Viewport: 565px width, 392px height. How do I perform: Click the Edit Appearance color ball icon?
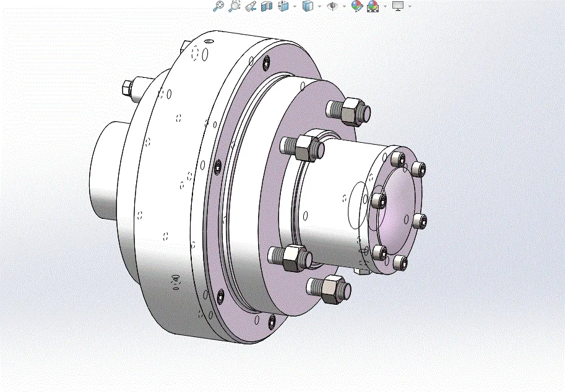pos(357,6)
